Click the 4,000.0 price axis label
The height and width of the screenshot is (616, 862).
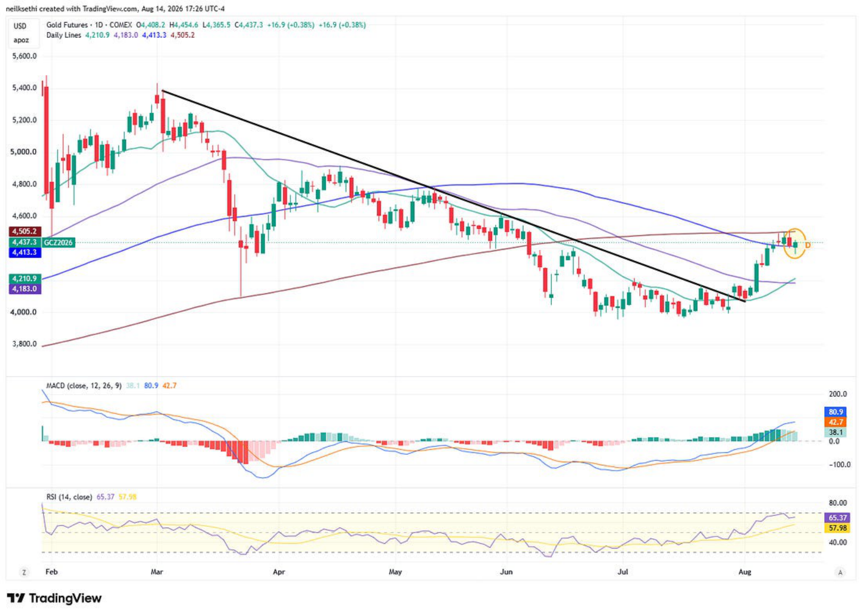(x=24, y=312)
